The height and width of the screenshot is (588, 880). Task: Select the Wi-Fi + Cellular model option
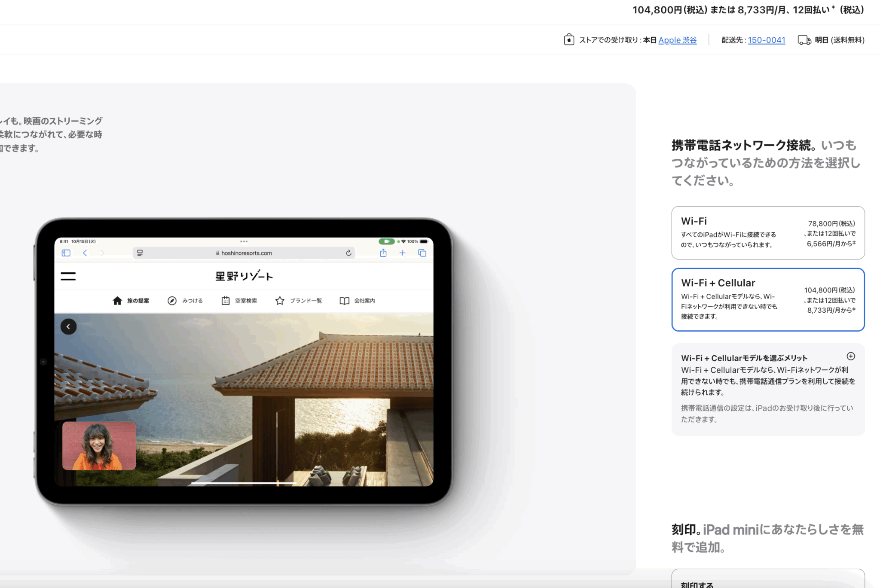[767, 299]
